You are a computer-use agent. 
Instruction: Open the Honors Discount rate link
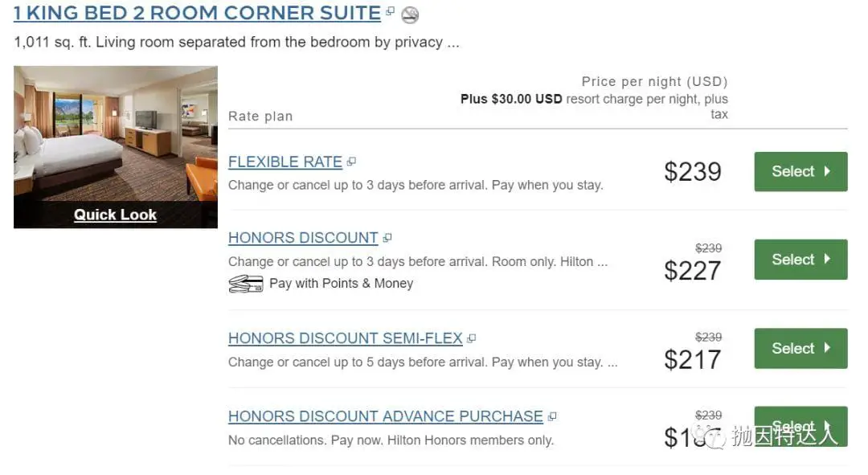pyautogui.click(x=303, y=238)
